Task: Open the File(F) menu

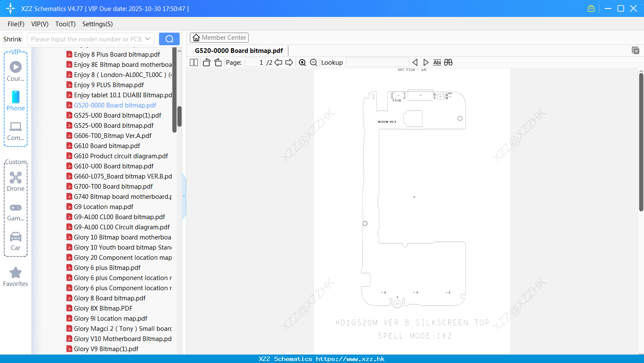Action: pos(16,24)
